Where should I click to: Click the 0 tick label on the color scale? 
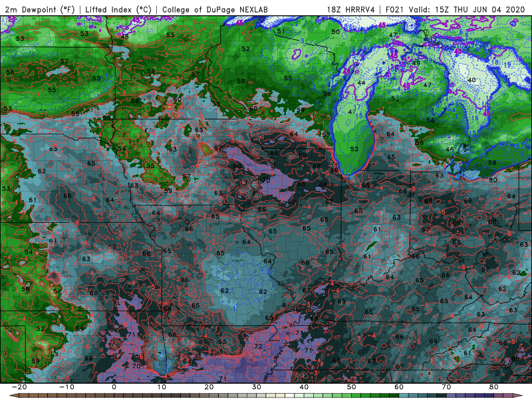(x=114, y=387)
